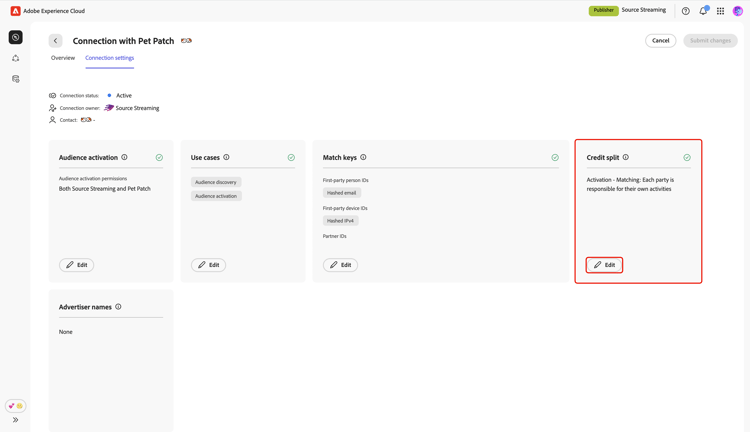Click the Adobe Experience Cloud logo
Screen dimensions: 750x432
[15, 11]
